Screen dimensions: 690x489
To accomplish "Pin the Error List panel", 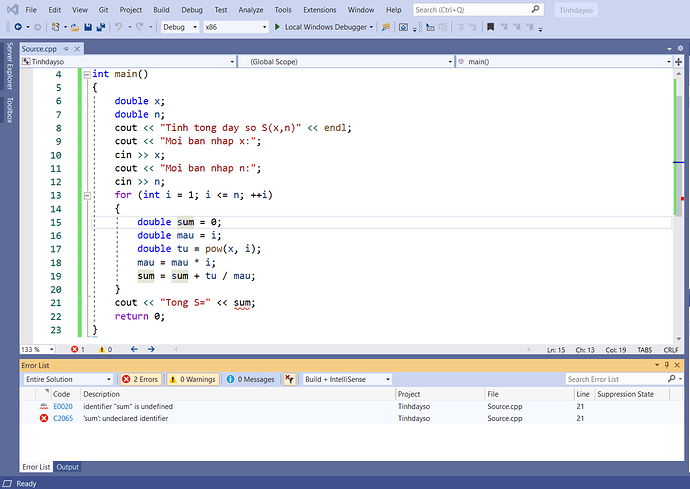I will 667,365.
